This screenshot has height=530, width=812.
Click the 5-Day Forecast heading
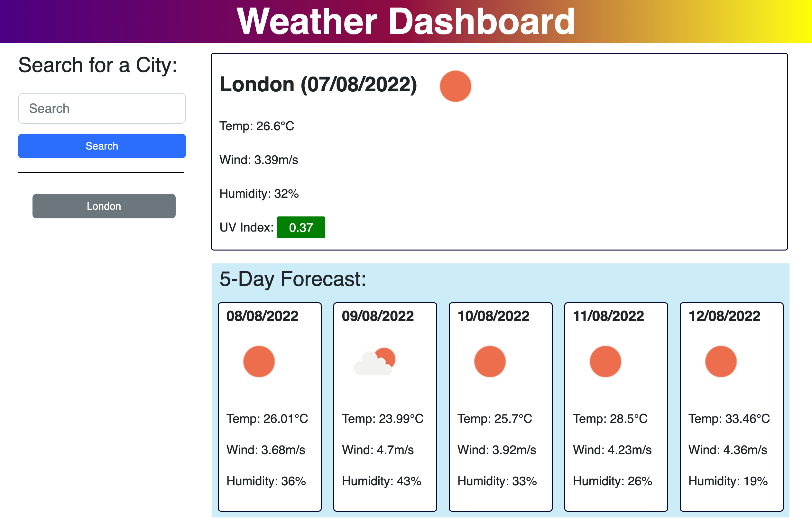pyautogui.click(x=292, y=279)
